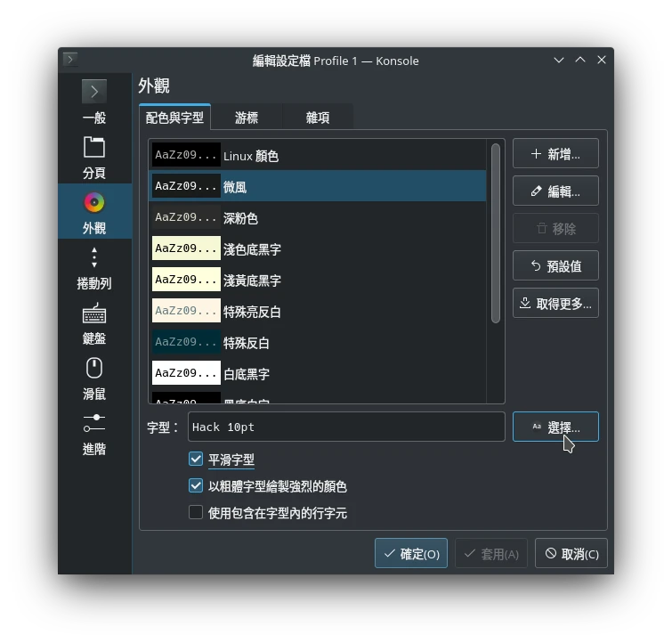Uncheck 以粗體字型繪製強烈的顏色 option

tap(196, 486)
